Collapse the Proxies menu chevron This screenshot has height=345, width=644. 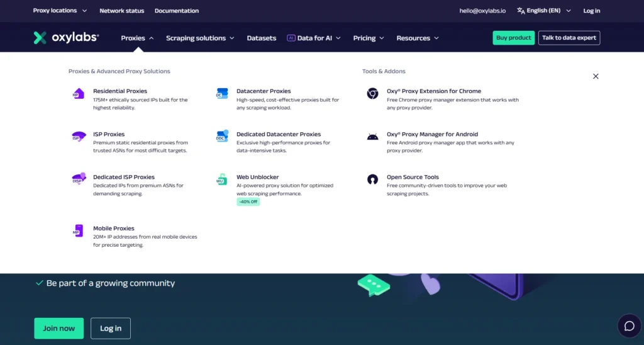(151, 38)
